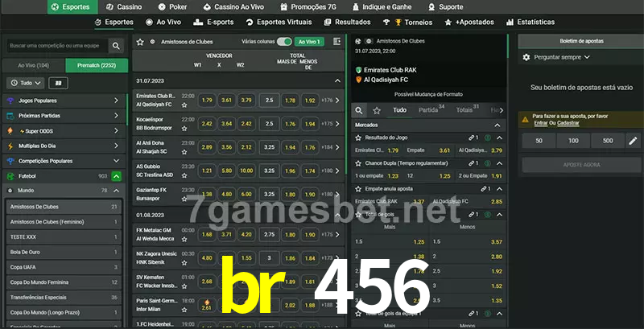Screen dimensions: 644x329
Task: Favorite the Resultado do Jogo market
Action: (358, 138)
